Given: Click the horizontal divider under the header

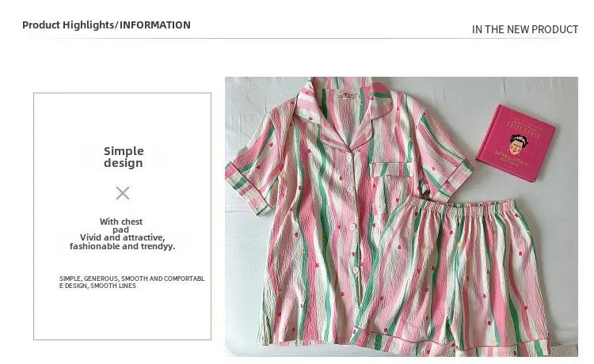Looking at the screenshot, I should (300, 38).
